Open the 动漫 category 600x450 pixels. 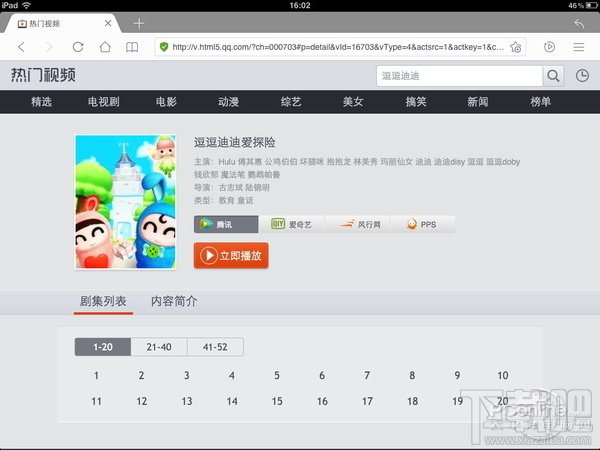click(228, 102)
